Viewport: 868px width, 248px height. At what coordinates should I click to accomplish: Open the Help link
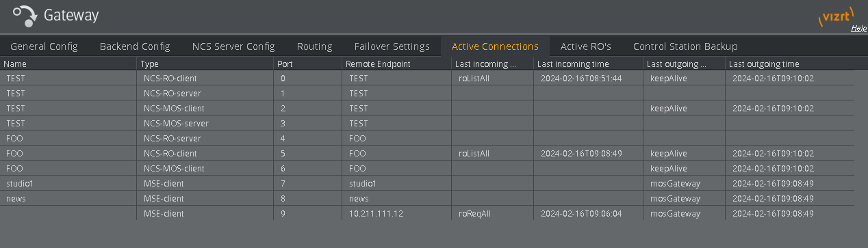click(858, 29)
